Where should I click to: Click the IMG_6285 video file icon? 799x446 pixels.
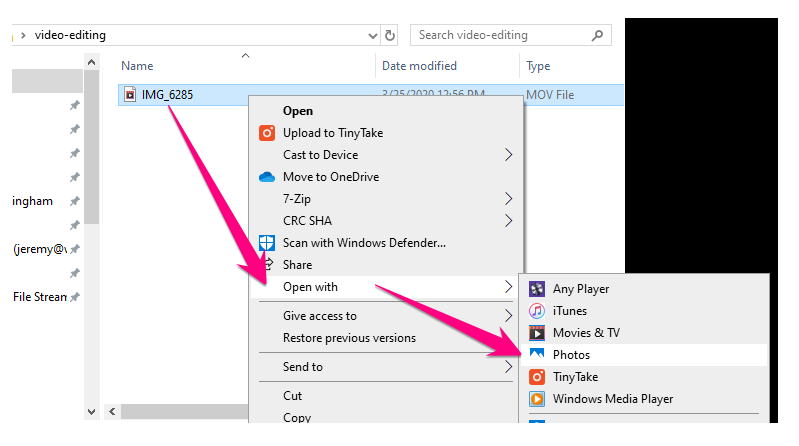(x=130, y=95)
